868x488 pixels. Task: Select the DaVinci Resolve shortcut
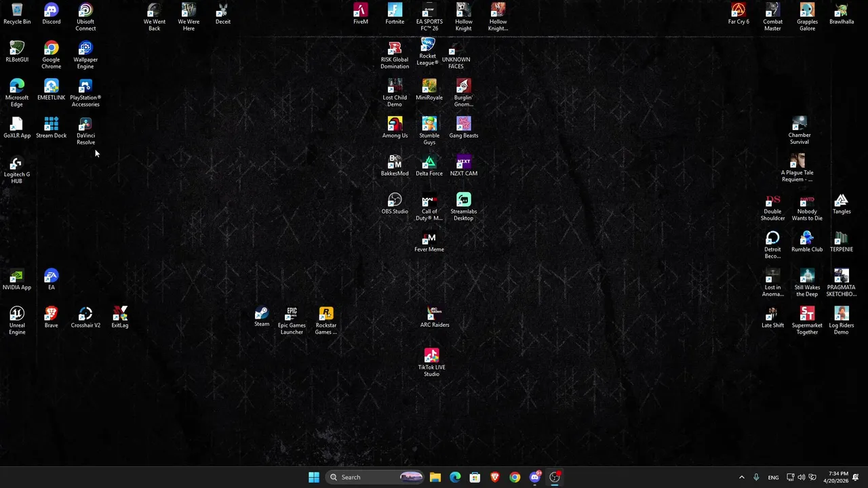[x=85, y=131]
